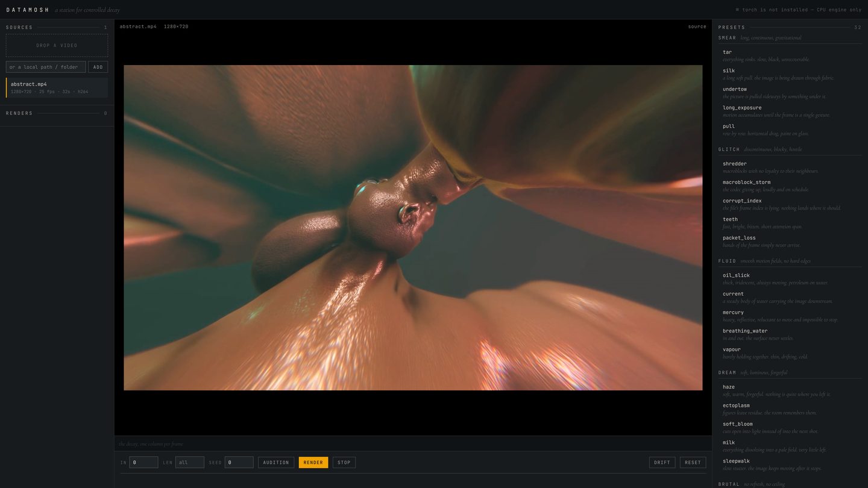Click ADD next to local path field

[x=98, y=67]
